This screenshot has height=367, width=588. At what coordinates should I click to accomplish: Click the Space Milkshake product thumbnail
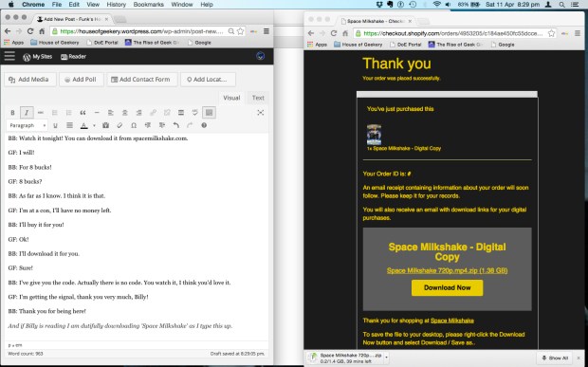[x=374, y=135]
